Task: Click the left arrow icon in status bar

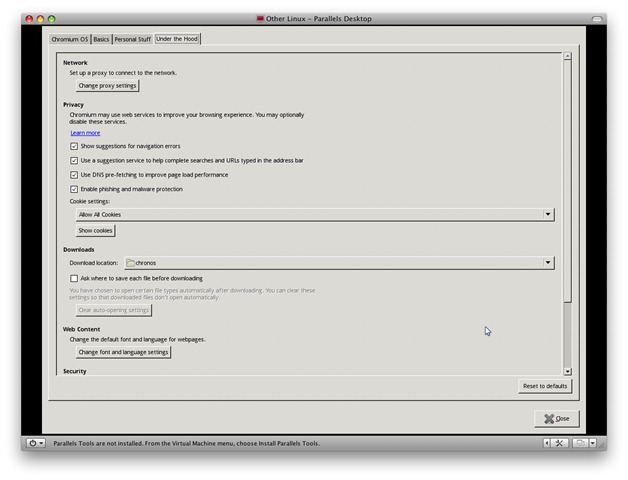Action: pos(546,443)
